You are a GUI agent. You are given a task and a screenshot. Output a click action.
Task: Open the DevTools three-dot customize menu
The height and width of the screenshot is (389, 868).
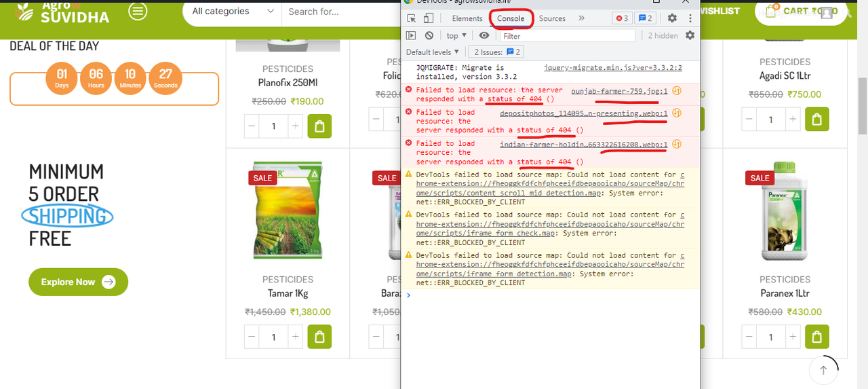coord(690,18)
